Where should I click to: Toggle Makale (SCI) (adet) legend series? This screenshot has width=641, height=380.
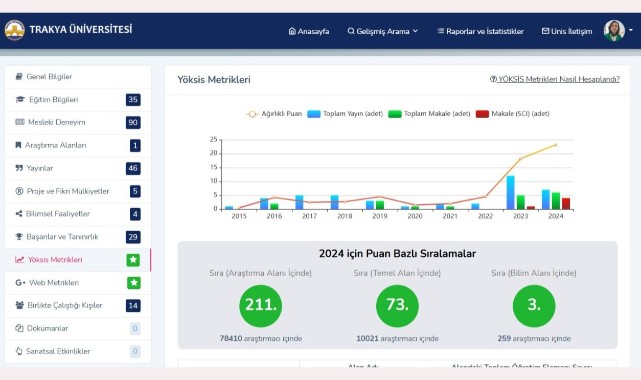point(513,114)
